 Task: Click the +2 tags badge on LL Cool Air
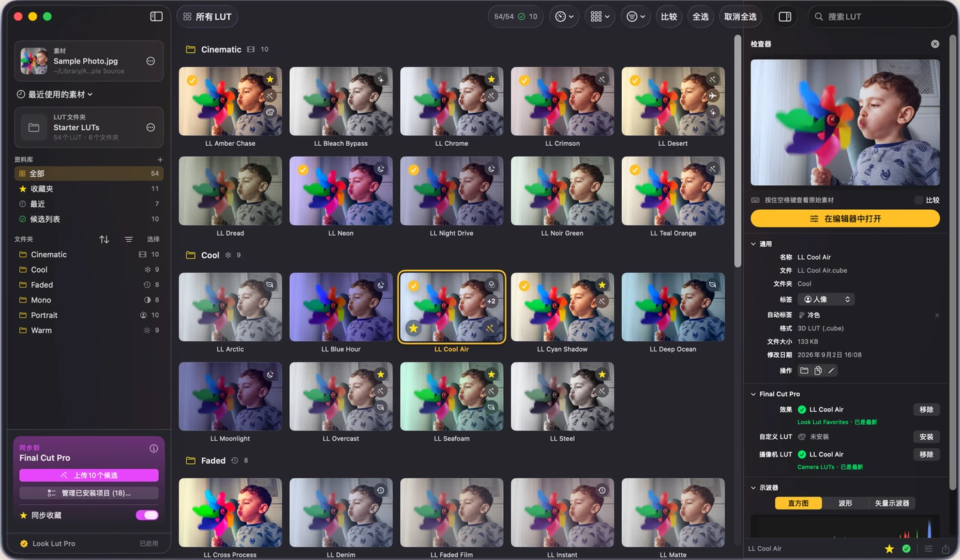[x=491, y=301]
